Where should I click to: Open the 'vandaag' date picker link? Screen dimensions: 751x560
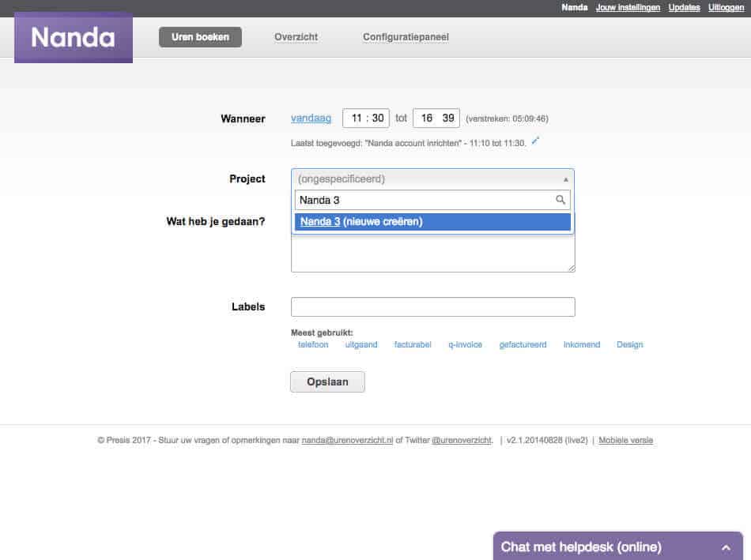click(311, 118)
